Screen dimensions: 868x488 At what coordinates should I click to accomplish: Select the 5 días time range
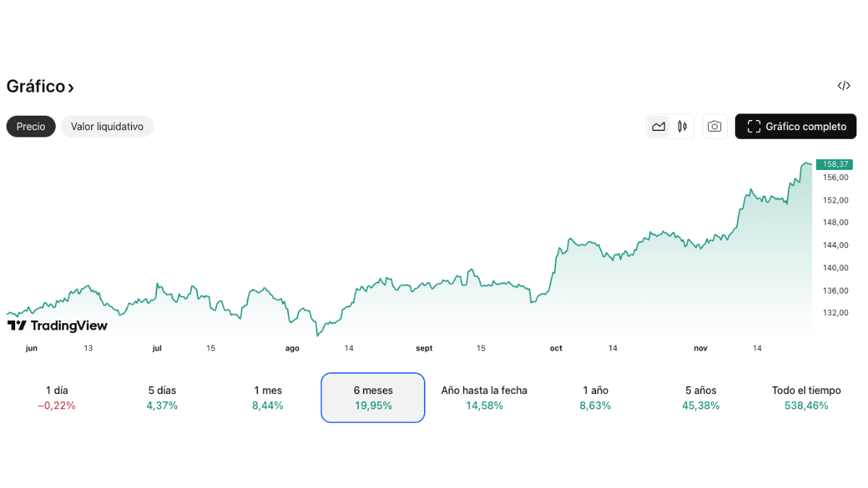point(162,398)
